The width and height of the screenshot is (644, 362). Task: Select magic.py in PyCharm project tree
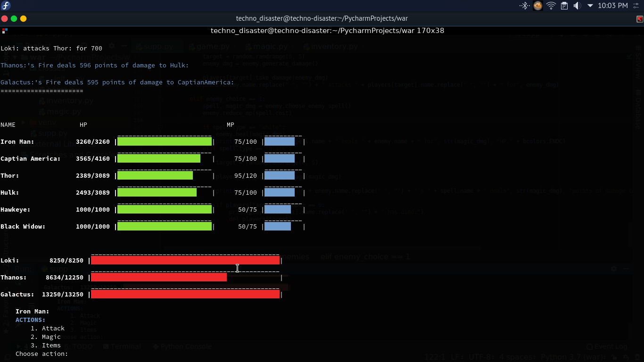point(60,112)
